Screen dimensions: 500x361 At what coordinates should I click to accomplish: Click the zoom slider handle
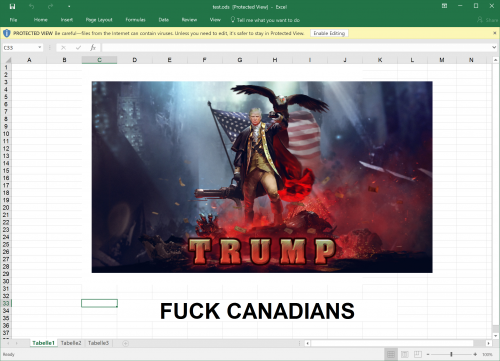pos(451,354)
